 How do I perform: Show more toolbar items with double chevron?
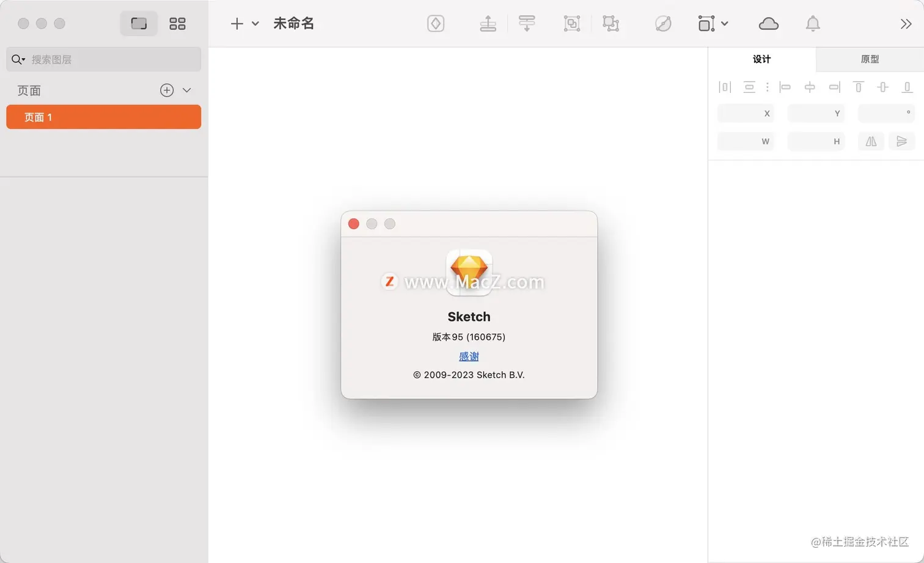click(x=906, y=24)
